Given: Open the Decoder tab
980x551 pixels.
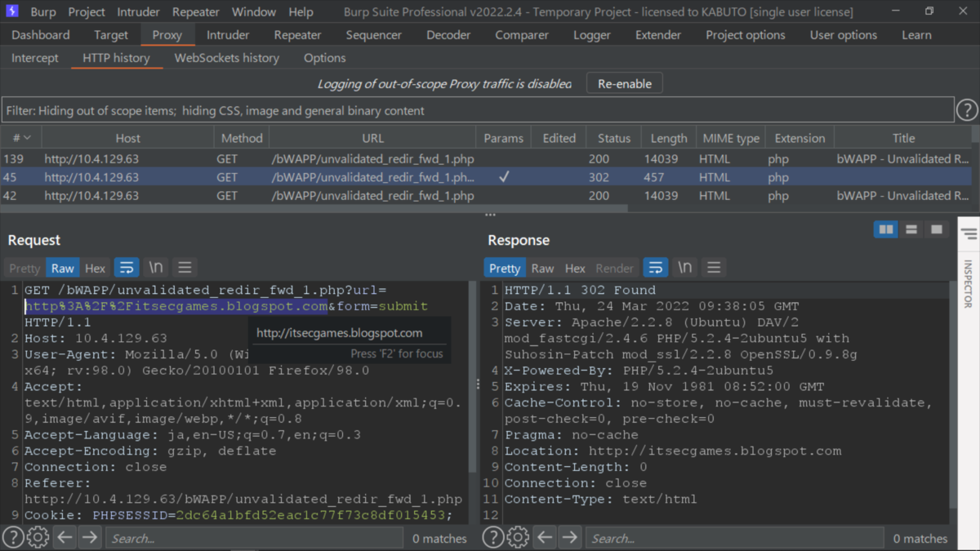Looking at the screenshot, I should [x=448, y=35].
